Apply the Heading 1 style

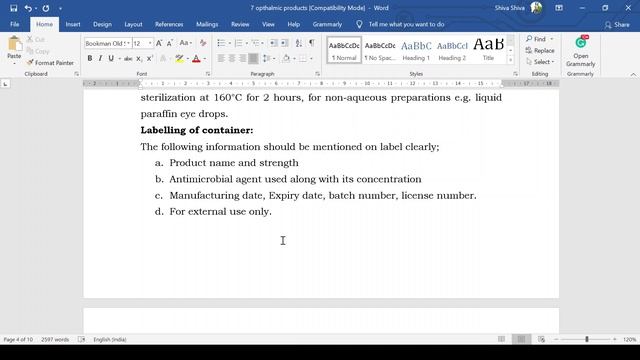[x=416, y=50]
